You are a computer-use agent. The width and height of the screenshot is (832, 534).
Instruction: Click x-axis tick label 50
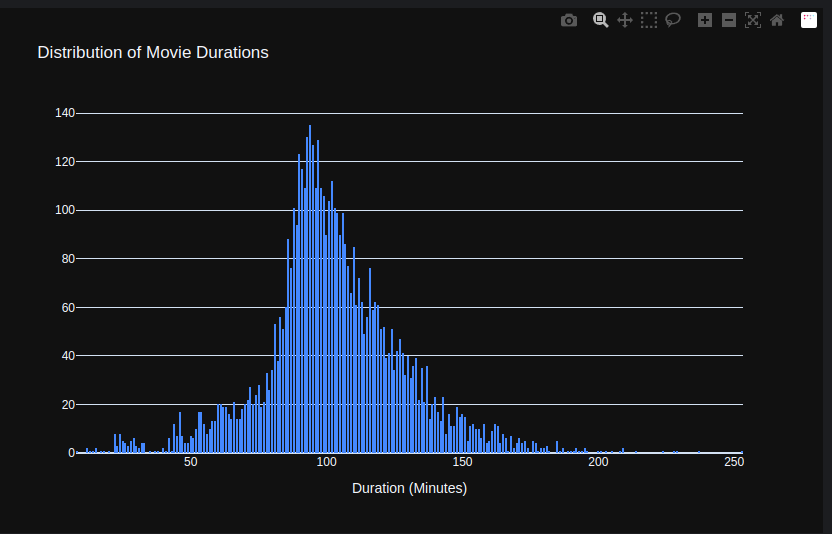pos(190,462)
